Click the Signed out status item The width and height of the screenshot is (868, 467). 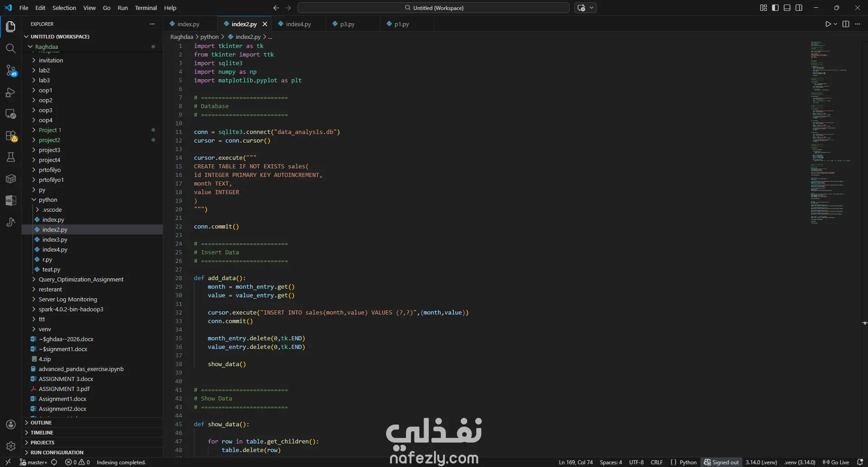coord(722,462)
